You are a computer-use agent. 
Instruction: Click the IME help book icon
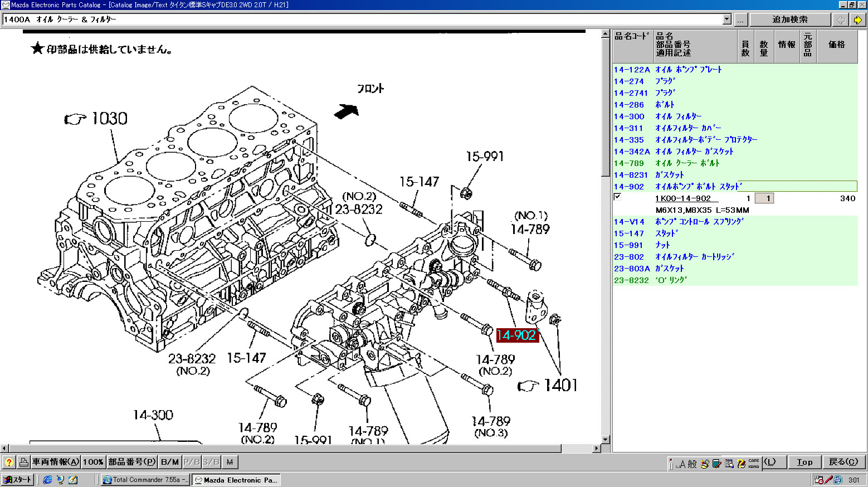[741, 464]
